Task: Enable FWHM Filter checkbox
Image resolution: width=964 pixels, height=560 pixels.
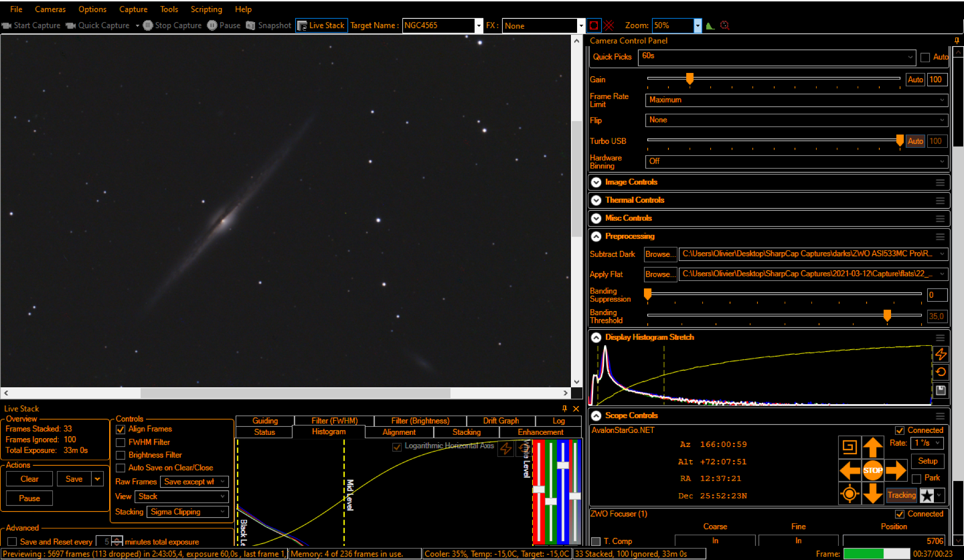Action: [120, 442]
